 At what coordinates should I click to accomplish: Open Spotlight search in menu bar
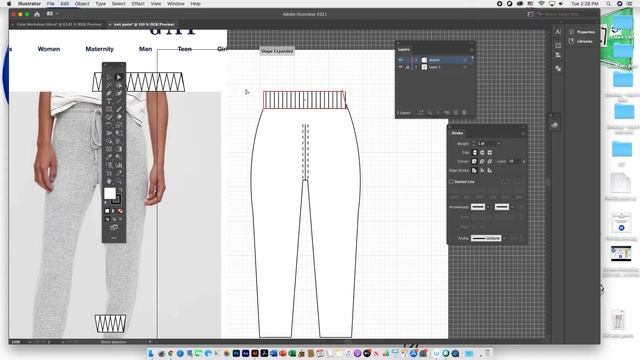609,4
